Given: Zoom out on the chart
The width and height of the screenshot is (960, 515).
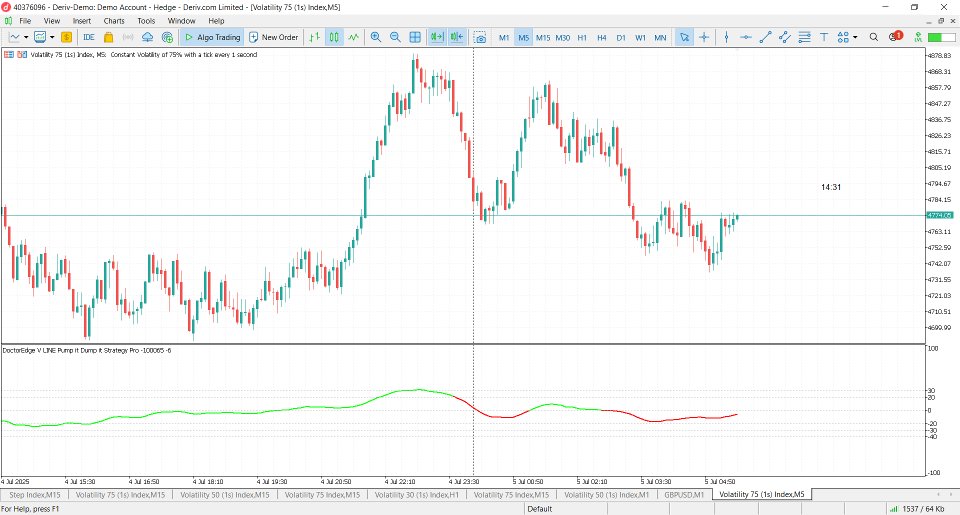Looking at the screenshot, I should 396,37.
